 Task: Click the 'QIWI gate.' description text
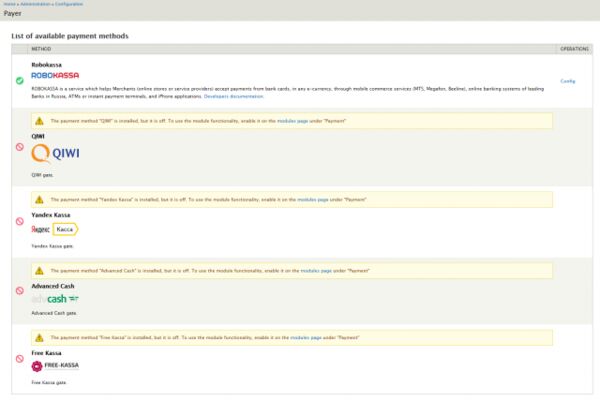(x=42, y=175)
